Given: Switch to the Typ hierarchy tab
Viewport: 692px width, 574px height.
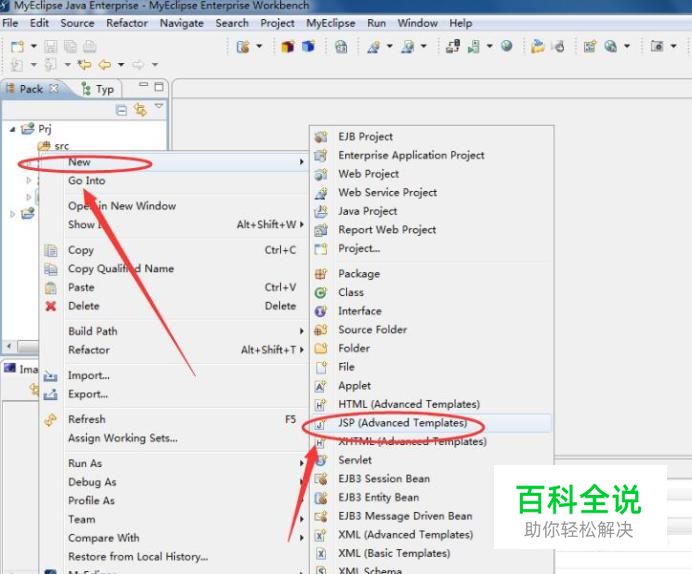Looking at the screenshot, I should click(x=98, y=89).
